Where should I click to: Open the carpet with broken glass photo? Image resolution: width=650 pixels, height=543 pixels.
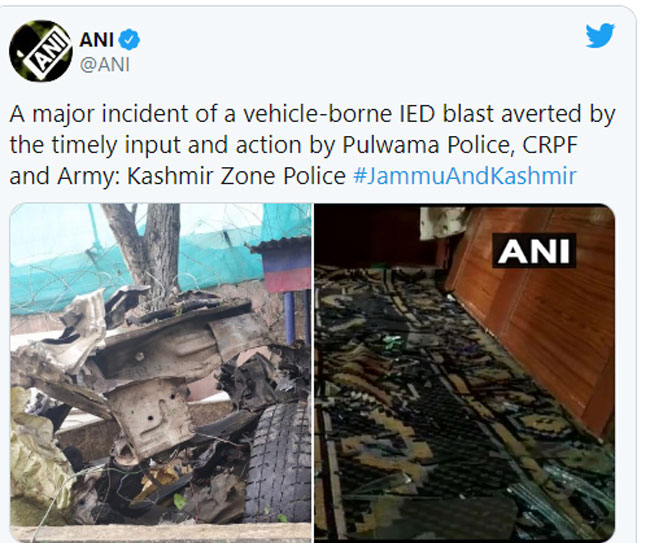464,371
